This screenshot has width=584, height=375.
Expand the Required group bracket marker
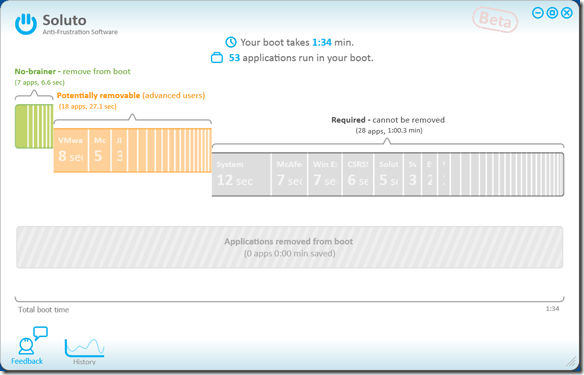387,142
